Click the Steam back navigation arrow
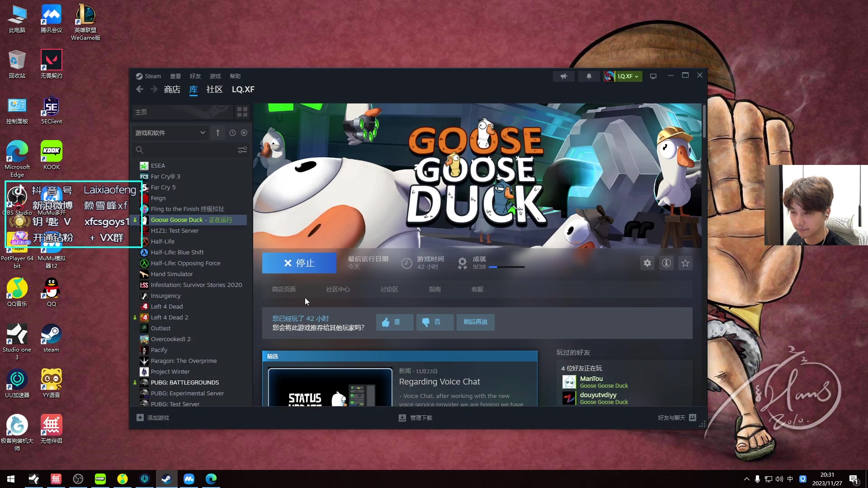This screenshot has height=488, width=868. click(140, 89)
